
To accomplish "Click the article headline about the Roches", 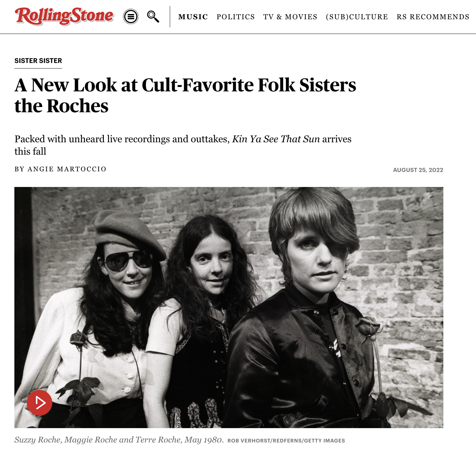I will click(x=185, y=95).
